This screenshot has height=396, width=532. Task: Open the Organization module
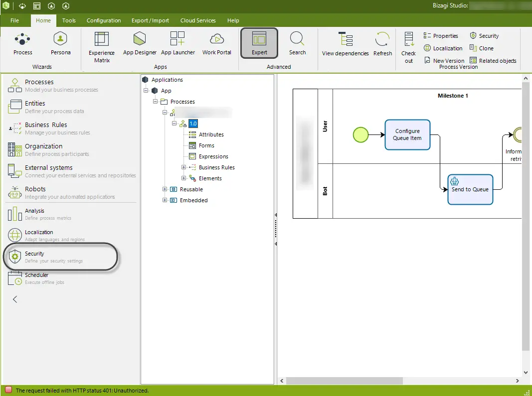[x=48, y=149]
